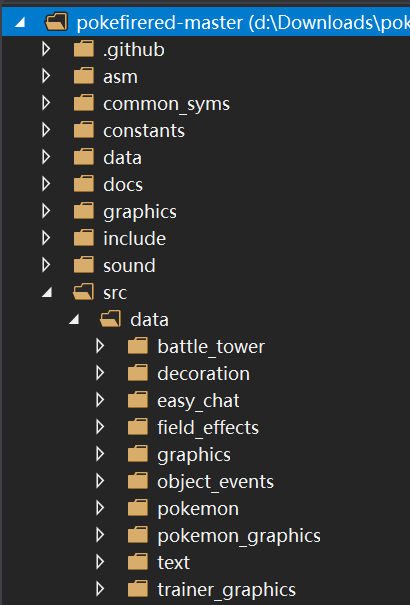This screenshot has height=605, width=410.
Task: Expand the graphics folder arrow under src data
Action: 100,454
